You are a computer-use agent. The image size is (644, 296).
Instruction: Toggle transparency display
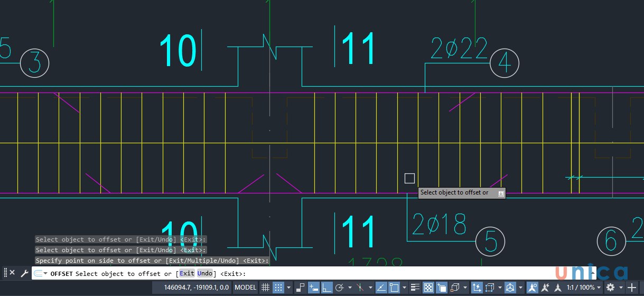tap(428, 288)
